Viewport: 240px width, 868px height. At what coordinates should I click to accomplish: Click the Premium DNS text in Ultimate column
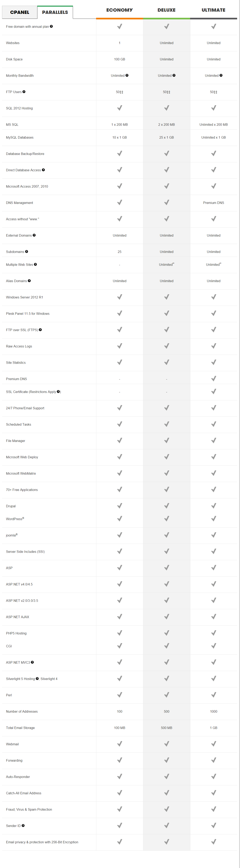213,203
